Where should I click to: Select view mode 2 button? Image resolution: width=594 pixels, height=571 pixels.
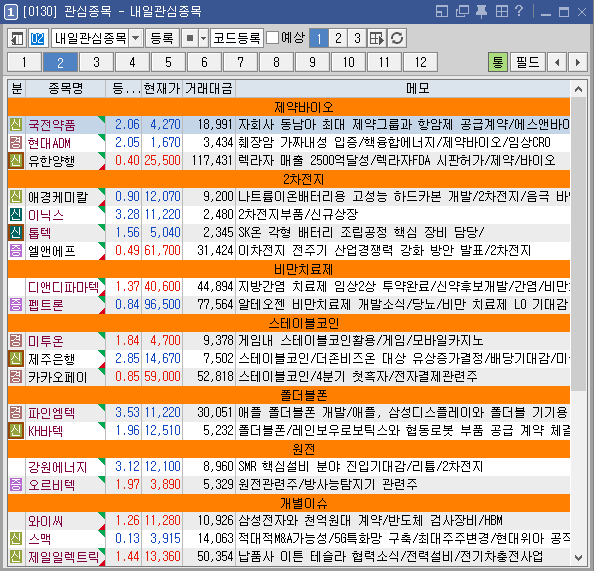point(338,38)
